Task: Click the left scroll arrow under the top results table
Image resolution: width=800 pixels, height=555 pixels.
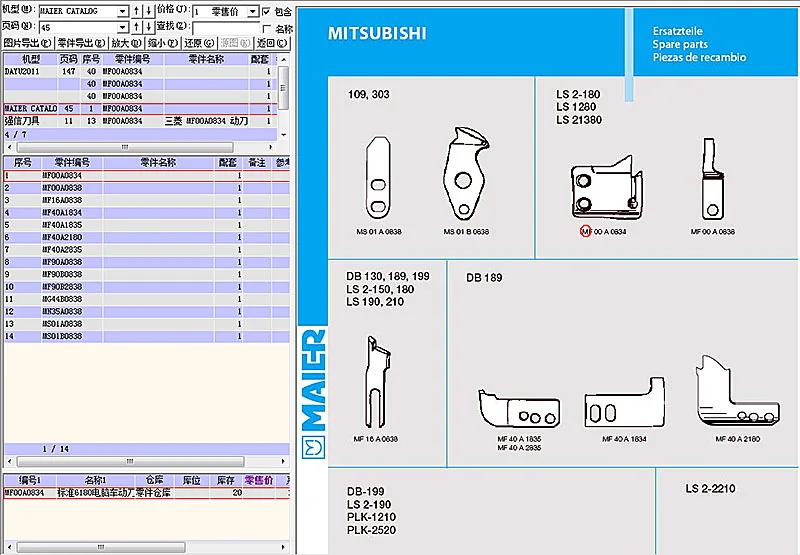Action: (10, 147)
